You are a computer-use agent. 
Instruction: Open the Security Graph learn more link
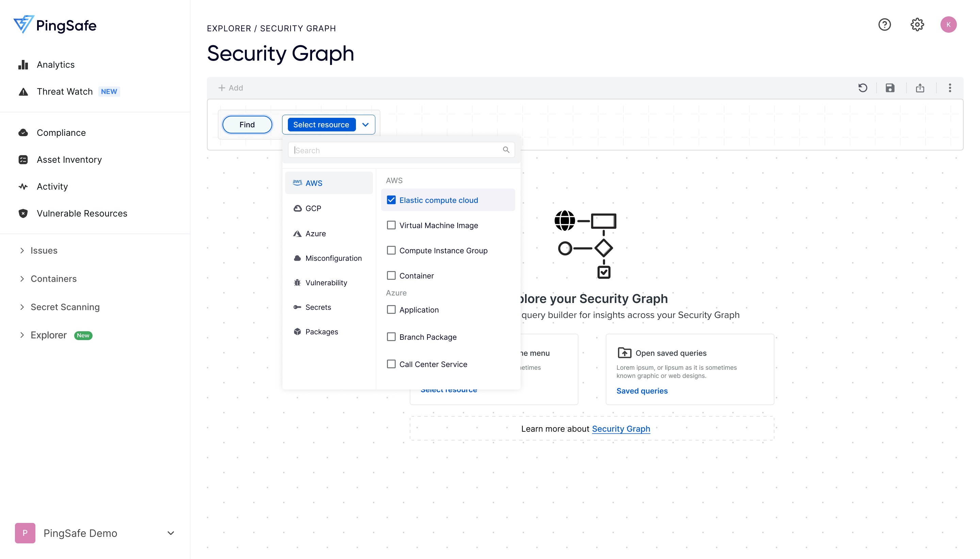620,429
